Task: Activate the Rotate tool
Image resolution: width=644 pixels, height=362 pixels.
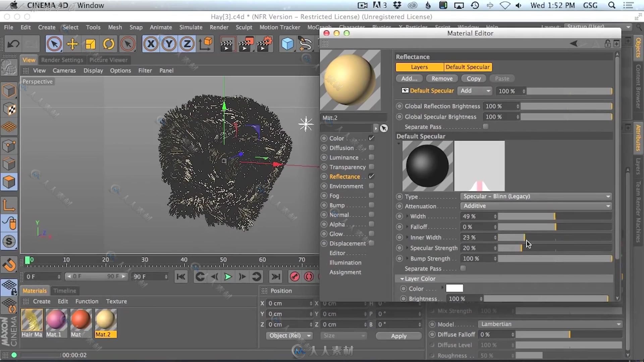Action: (x=108, y=44)
